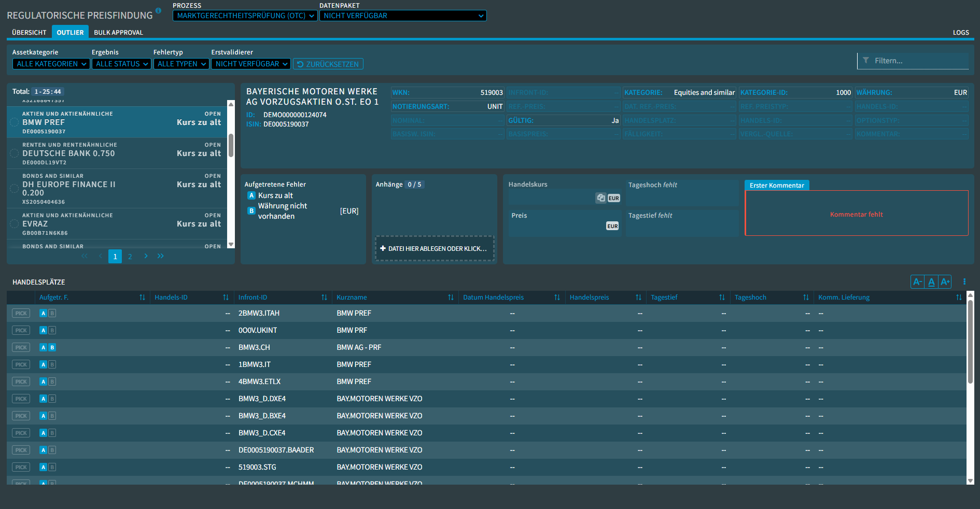The height and width of the screenshot is (509, 980).
Task: Increase table font size with A+ icon
Action: point(945,282)
